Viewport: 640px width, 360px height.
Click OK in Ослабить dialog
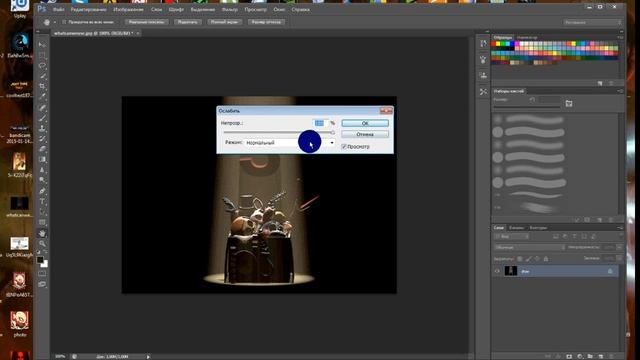(x=365, y=123)
